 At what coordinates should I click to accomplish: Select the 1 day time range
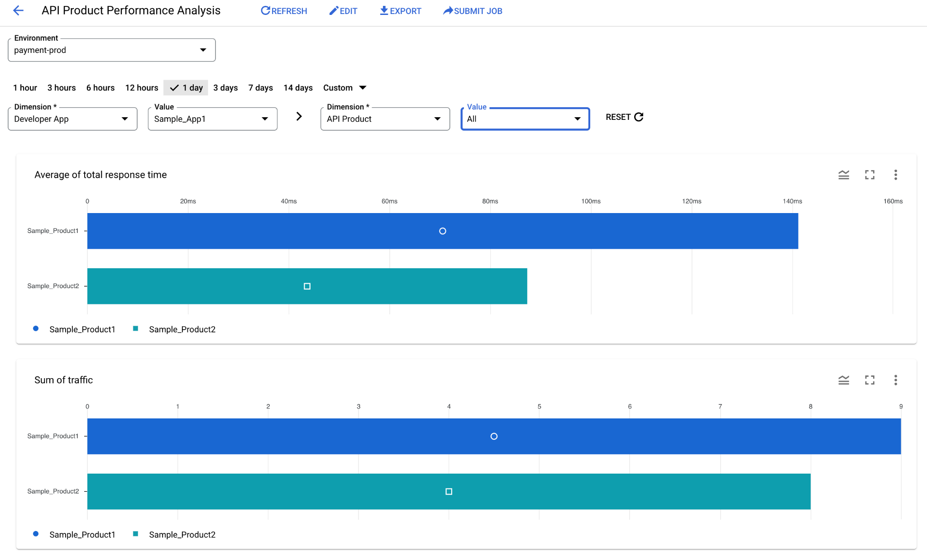(186, 88)
